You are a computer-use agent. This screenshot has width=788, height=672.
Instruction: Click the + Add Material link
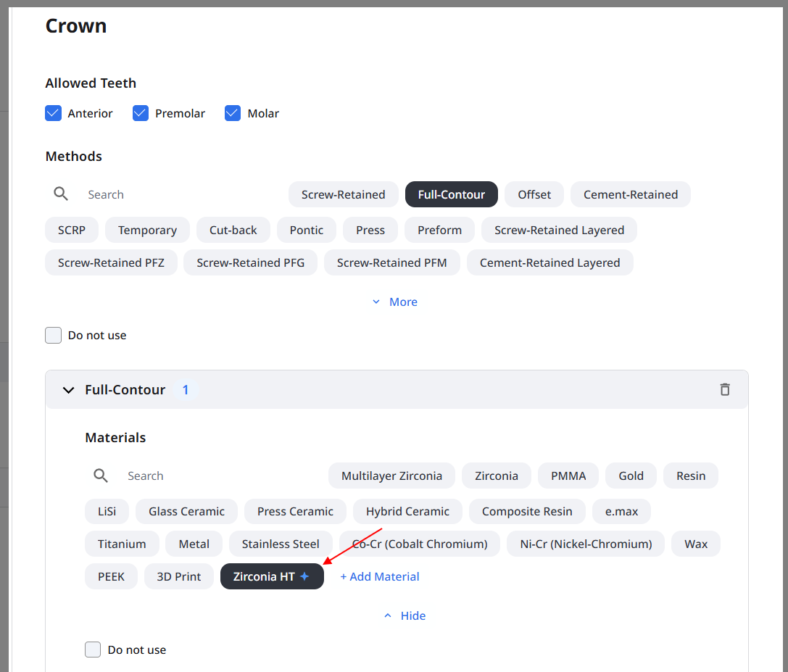[x=380, y=576]
